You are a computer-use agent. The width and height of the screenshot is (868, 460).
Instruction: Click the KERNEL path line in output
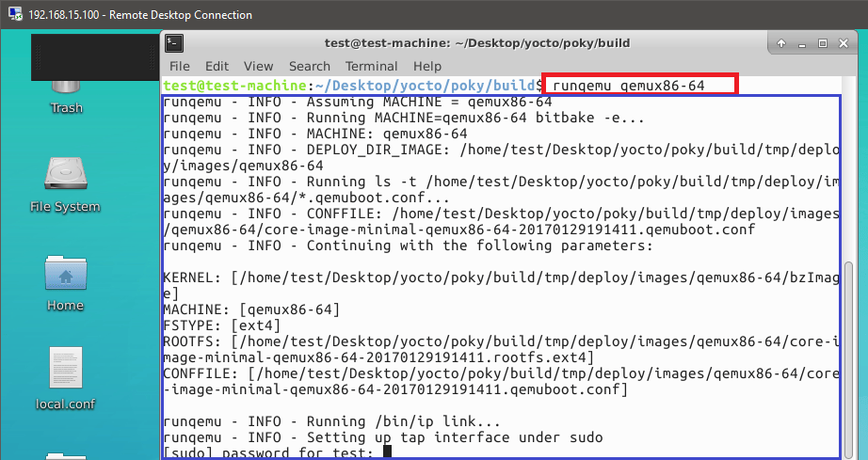click(x=499, y=278)
